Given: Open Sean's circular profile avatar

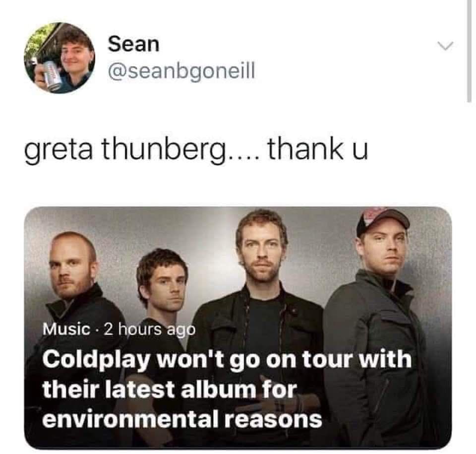Looking at the screenshot, I should 59,58.
